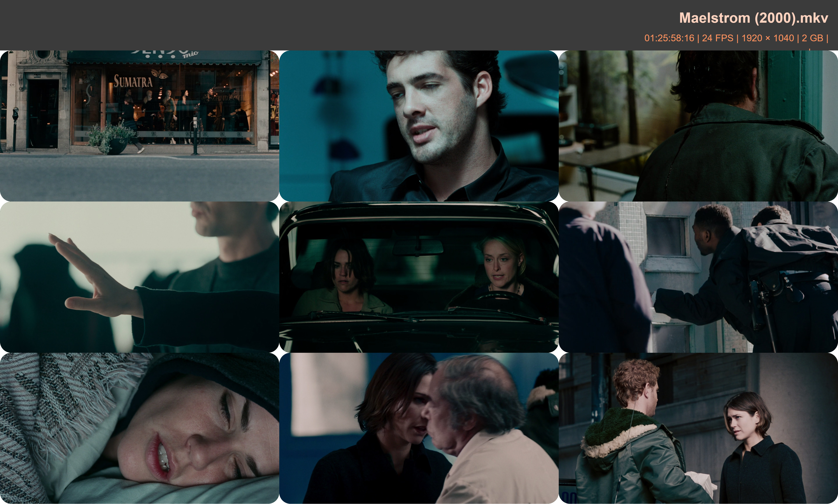Select the woman whispering to old man thumbnail
The image size is (838, 504).
pyautogui.click(x=419, y=428)
